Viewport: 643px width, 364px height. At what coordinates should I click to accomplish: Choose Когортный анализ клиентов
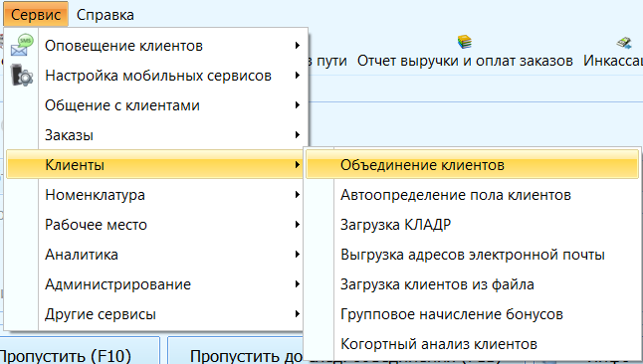pos(473,344)
